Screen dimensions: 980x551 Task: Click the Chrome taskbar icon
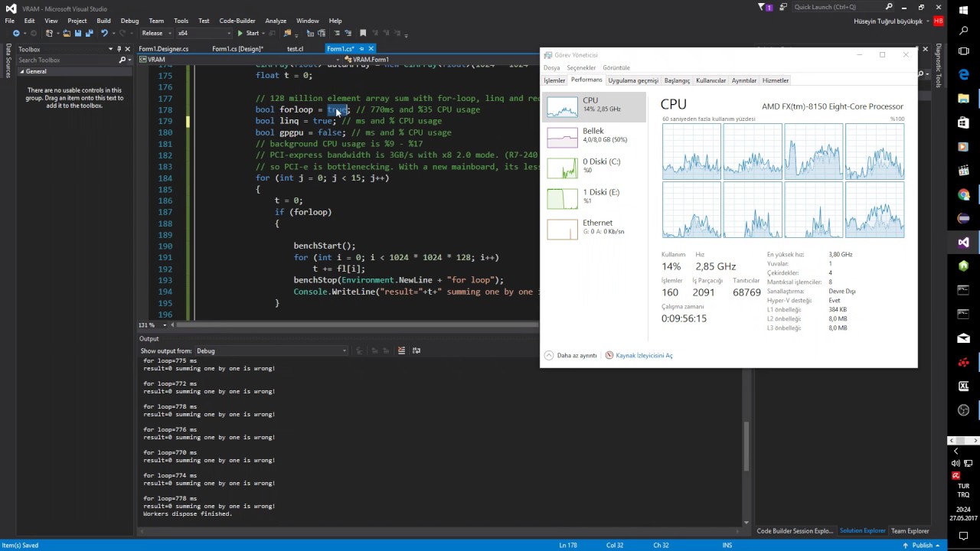point(963,194)
